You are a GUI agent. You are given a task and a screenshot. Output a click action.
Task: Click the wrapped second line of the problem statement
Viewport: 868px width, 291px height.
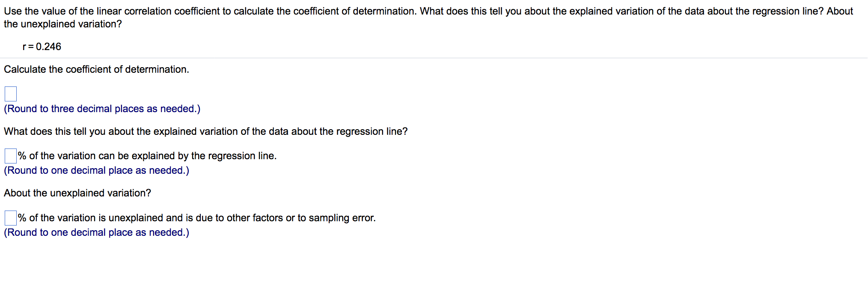[62, 24]
